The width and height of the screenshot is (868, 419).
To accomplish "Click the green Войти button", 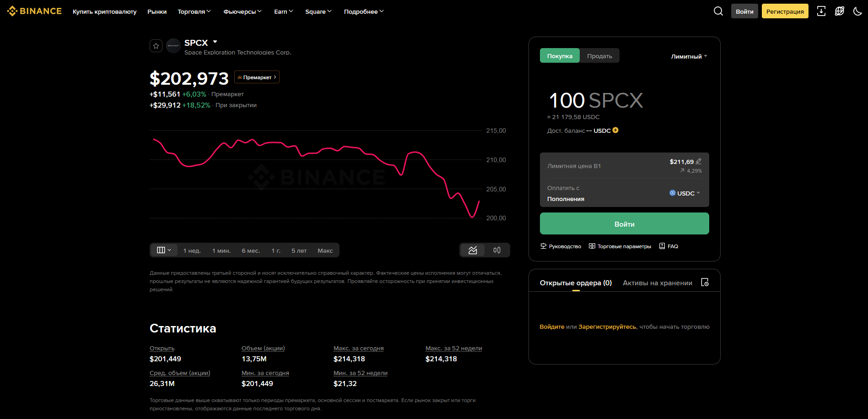I will [x=625, y=223].
